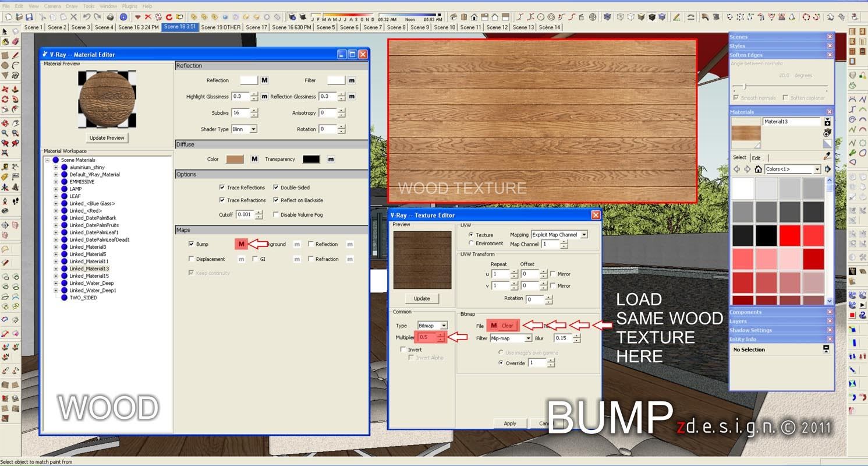Viewport: 868px width, 466px height.
Task: Activate the Orbit tool
Action: click(5, 123)
